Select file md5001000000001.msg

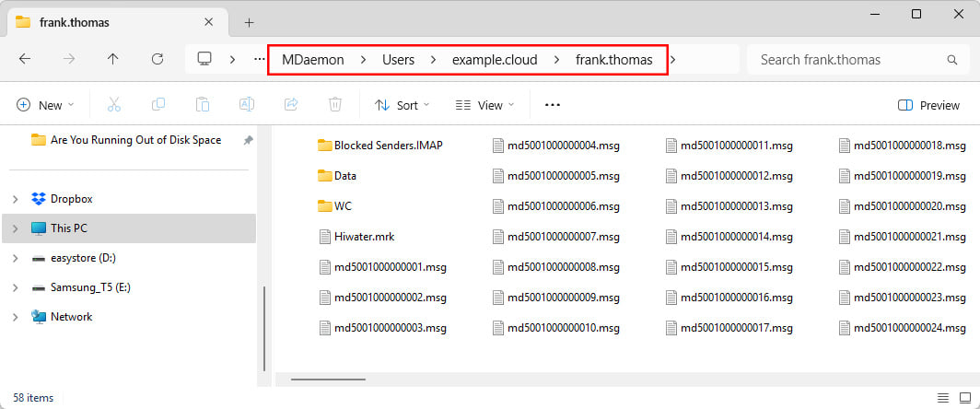(x=382, y=267)
